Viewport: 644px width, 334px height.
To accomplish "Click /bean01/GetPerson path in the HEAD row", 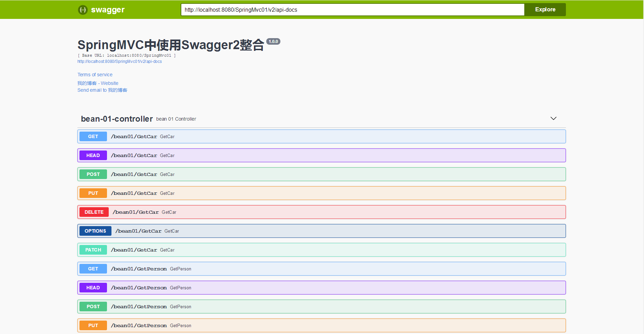I will click(x=139, y=288).
